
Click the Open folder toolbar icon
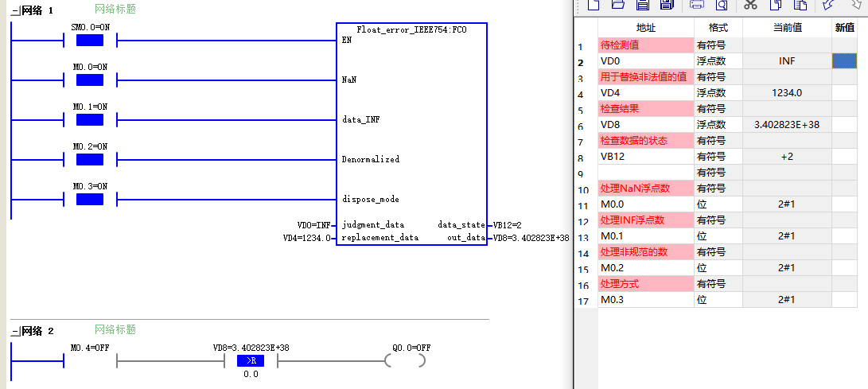(x=618, y=5)
